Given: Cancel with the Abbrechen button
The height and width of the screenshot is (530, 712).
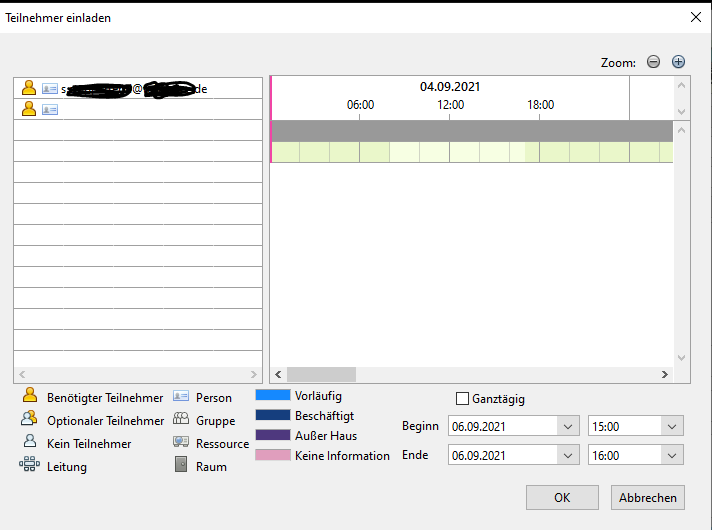Looking at the screenshot, I should (x=648, y=498).
